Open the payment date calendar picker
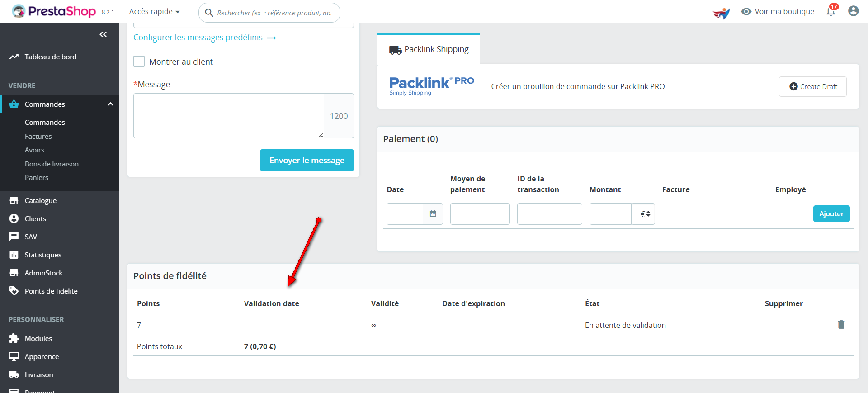Image resolution: width=868 pixels, height=393 pixels. (433, 214)
